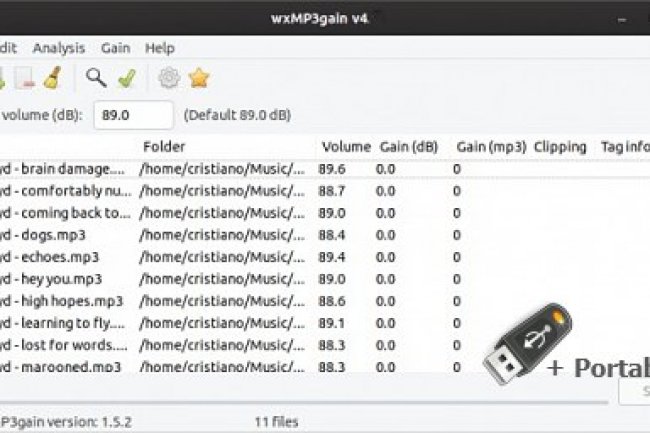Open the Analysis menu
This screenshot has height=433, width=650.
coord(59,47)
